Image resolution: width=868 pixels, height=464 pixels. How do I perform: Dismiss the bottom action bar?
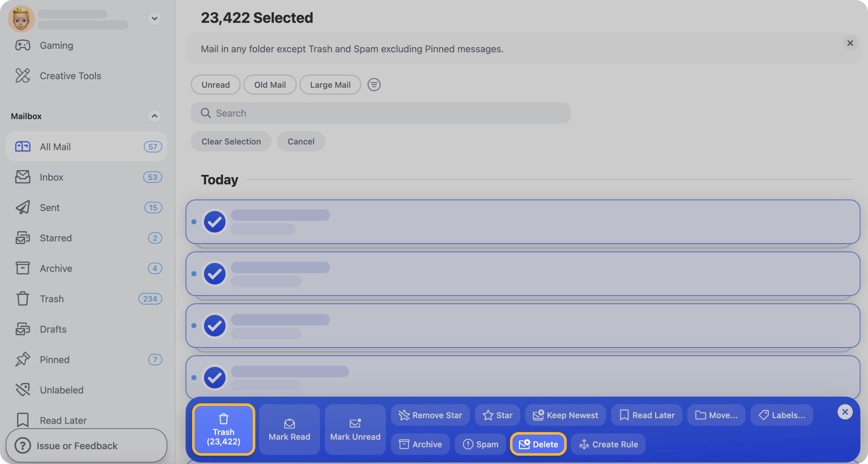coord(845,411)
